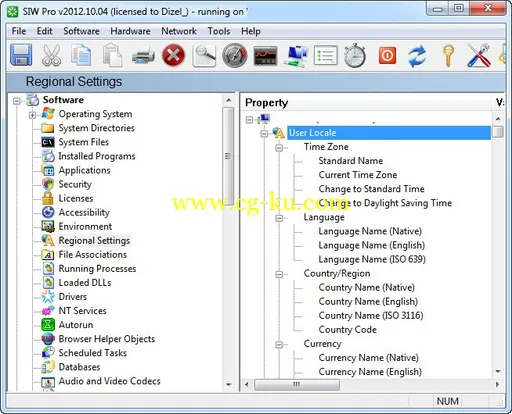Screen dimensions: 512x414
Task: Click the Paste clipboard icon
Action: [x=112, y=55]
